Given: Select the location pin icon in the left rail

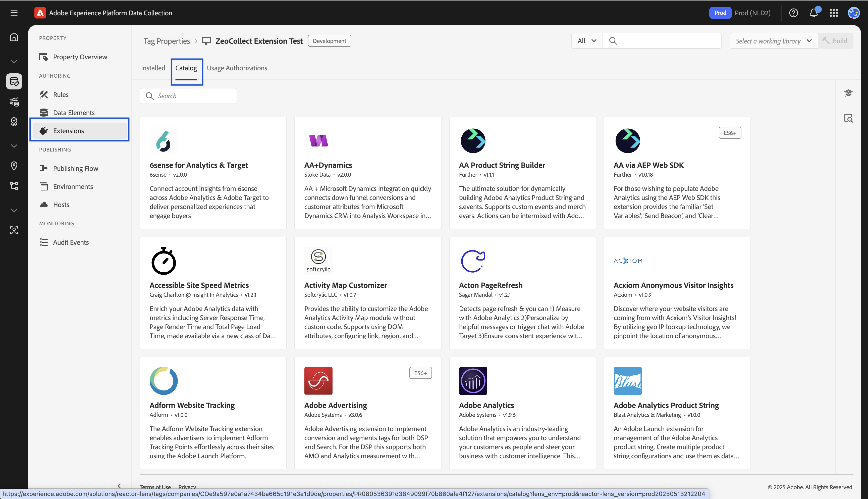Looking at the screenshot, I should click(x=14, y=166).
